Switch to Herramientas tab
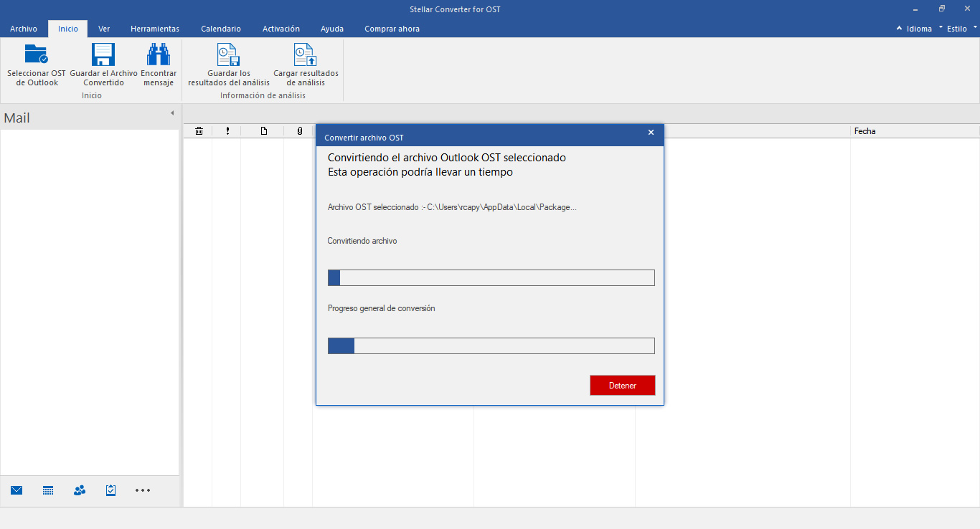Image resolution: width=980 pixels, height=529 pixels. coord(155,29)
